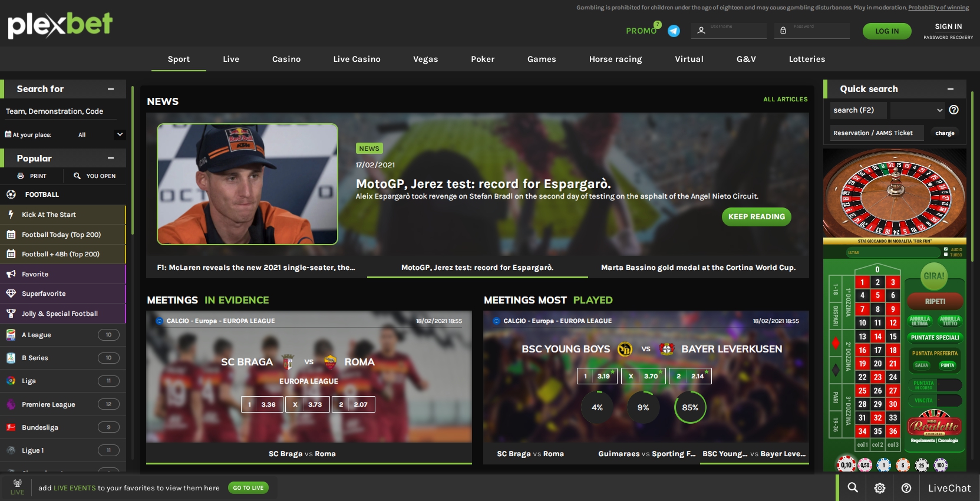Click the Username input field
980x501 pixels.
730,31
